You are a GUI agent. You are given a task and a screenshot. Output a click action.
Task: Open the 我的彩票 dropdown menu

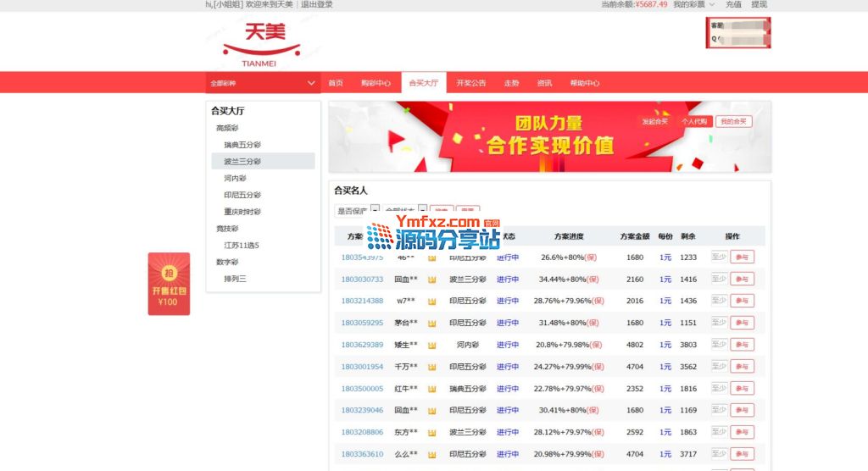click(x=693, y=5)
